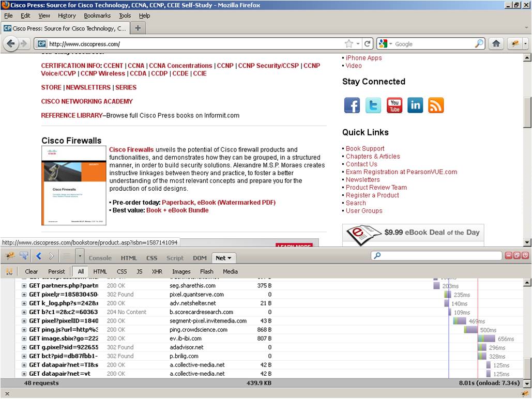Click the Net panel scrollbar thumb
This screenshot has width=532, height=399.
tap(527, 367)
